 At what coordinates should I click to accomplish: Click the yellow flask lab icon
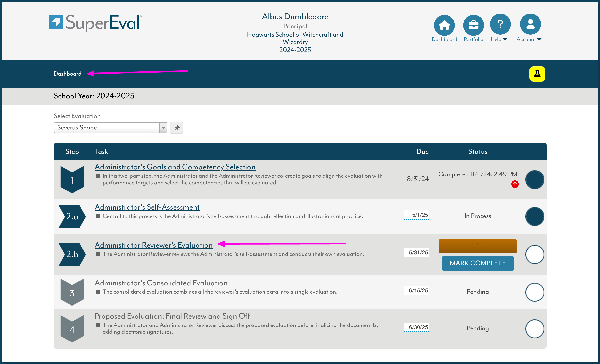(x=537, y=74)
